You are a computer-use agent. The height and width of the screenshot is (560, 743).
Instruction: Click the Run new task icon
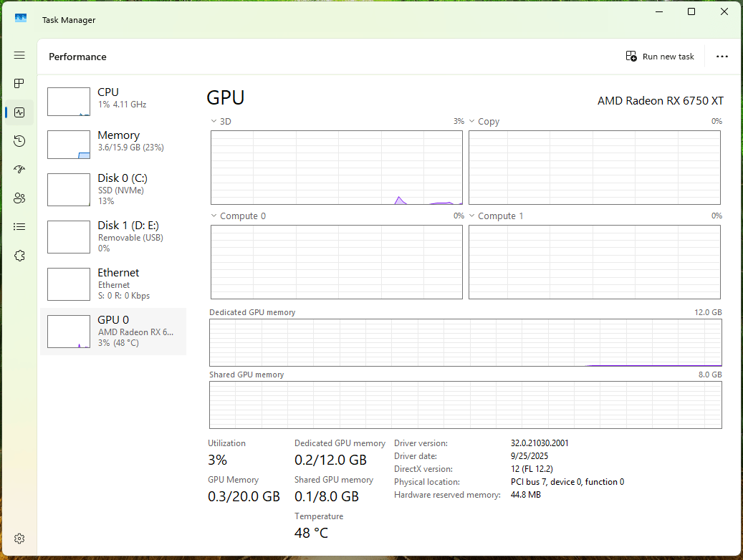click(x=631, y=57)
